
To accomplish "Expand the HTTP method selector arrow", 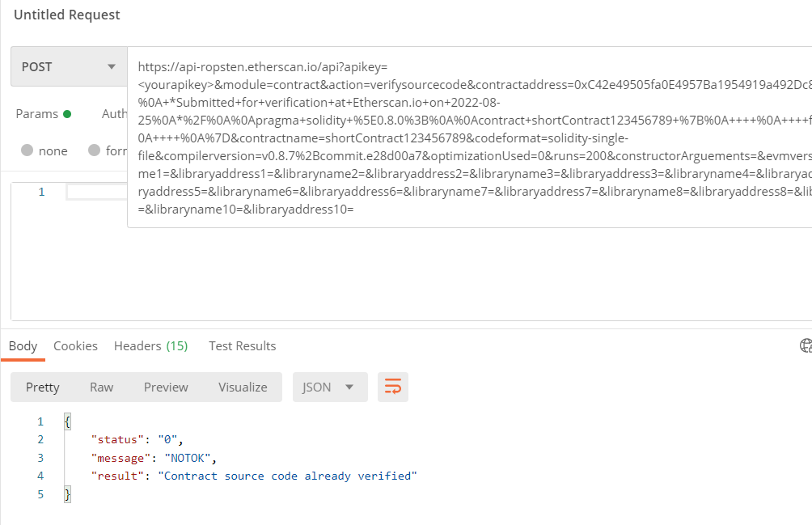I will click(111, 66).
